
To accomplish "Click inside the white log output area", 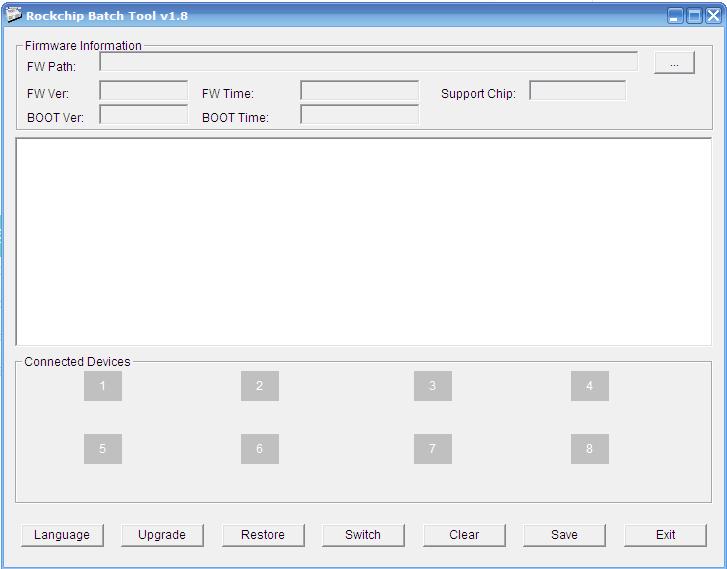I will (363, 242).
